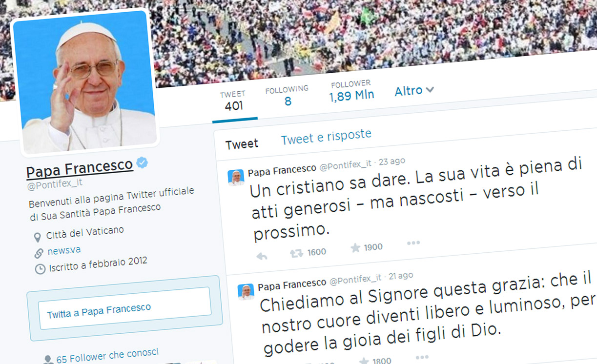This screenshot has height=364, width=597.
Task: Select the Tweet tab in the timeline
Action: tap(242, 144)
